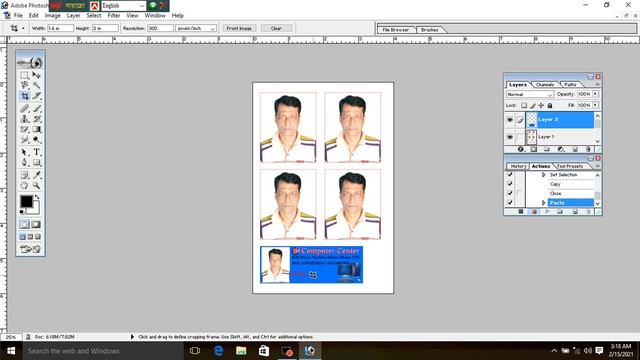This screenshot has height=360, width=640.
Task: Add a layer mask in Layers panel
Action: click(x=533, y=149)
